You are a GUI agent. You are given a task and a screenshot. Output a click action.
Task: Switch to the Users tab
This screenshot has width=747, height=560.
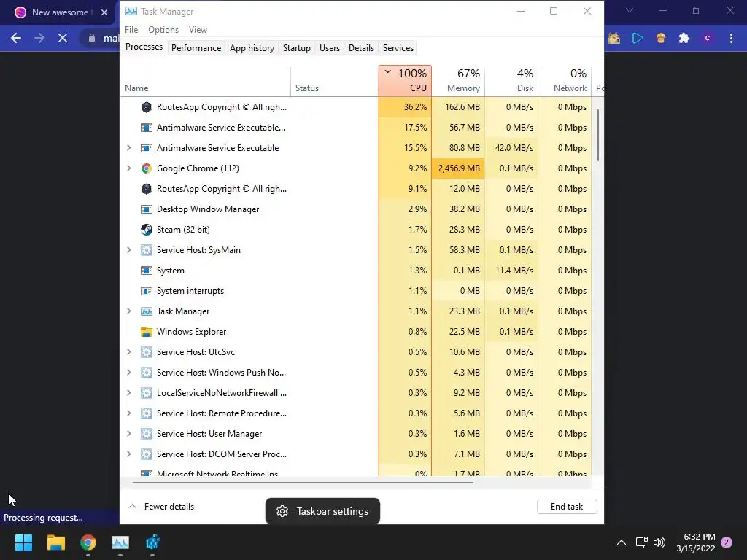click(330, 48)
